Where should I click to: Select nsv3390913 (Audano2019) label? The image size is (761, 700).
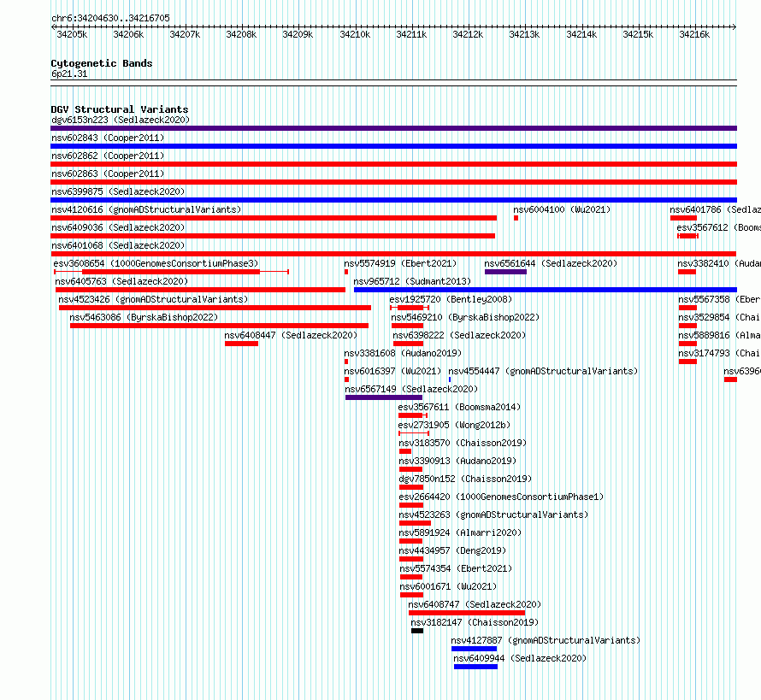click(x=457, y=461)
